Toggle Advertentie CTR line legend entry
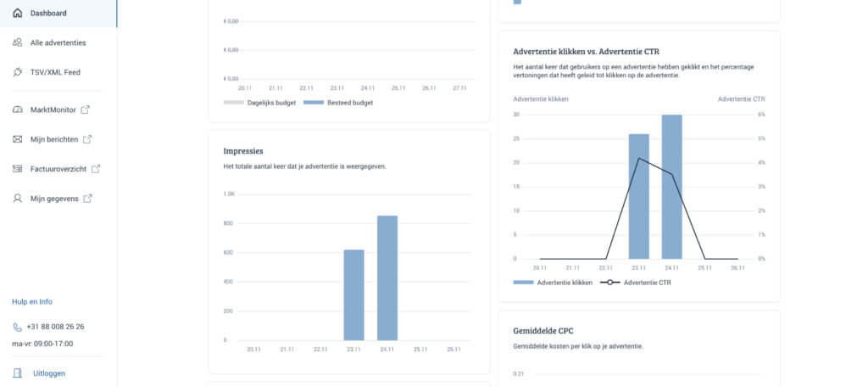 pos(636,283)
